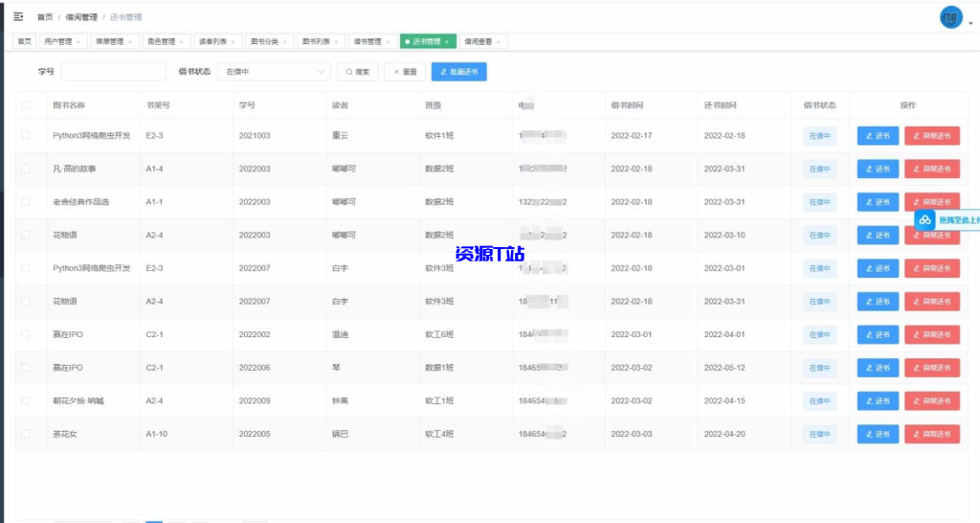
Task: Open the user avatar menu
Action: (x=950, y=17)
